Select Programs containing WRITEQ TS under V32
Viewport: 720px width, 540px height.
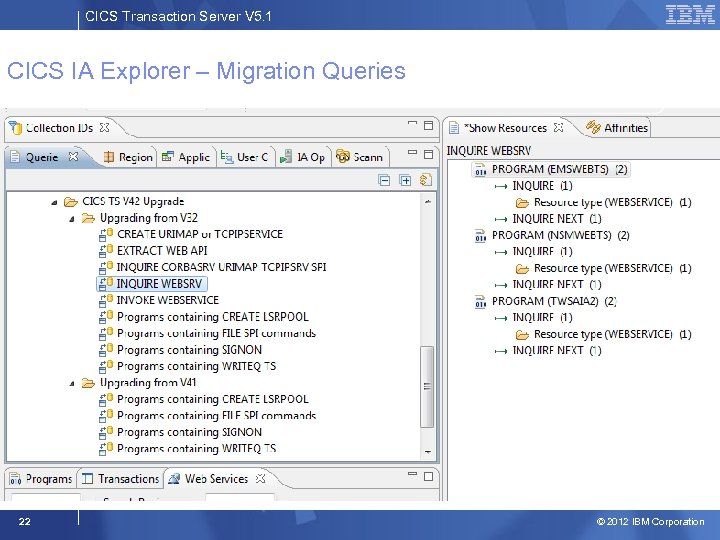tap(197, 366)
